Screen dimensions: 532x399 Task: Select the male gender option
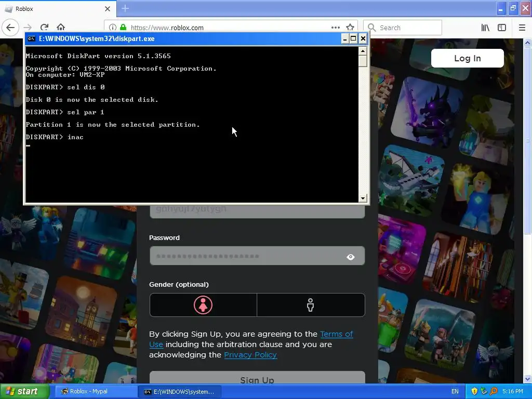(311, 305)
